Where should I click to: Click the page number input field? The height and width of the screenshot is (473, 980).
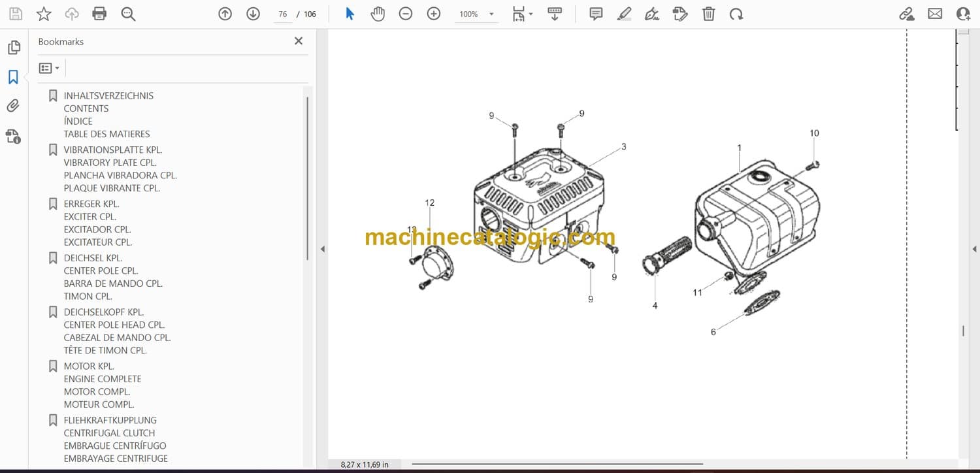point(282,14)
